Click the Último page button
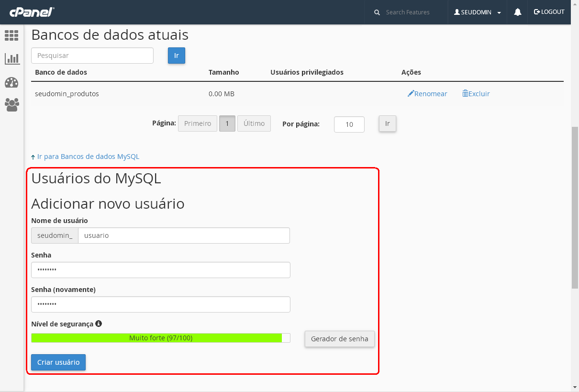This screenshot has height=392, width=579. (x=254, y=123)
